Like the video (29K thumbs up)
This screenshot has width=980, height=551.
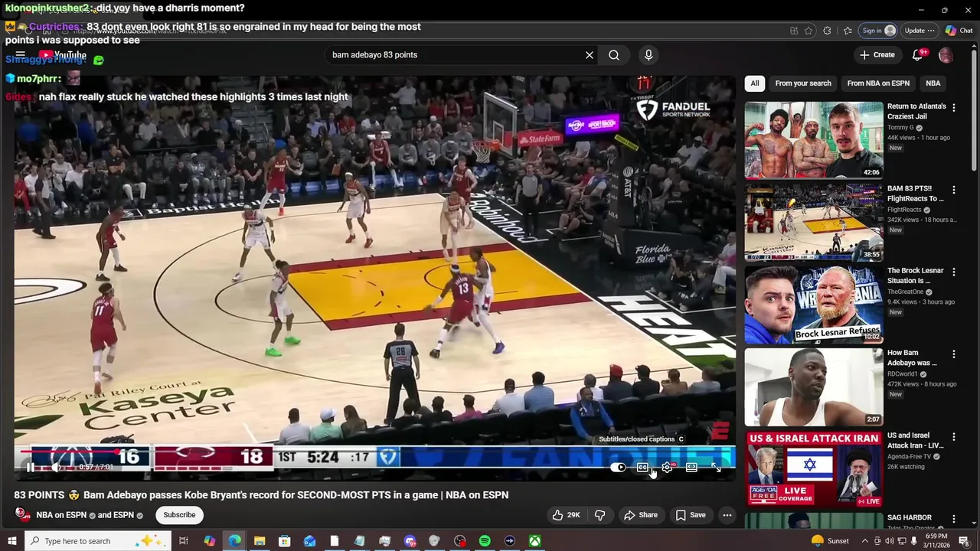tap(567, 515)
